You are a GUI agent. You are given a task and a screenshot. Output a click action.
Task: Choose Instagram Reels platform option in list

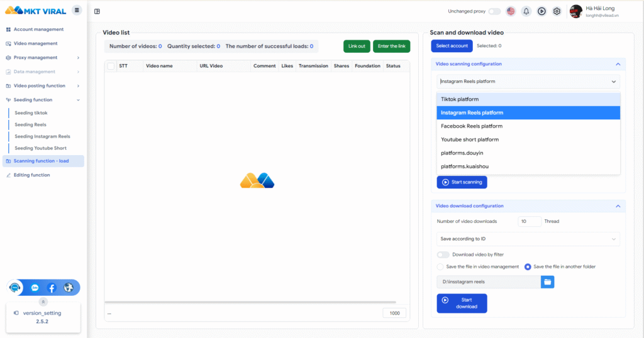pos(528,113)
